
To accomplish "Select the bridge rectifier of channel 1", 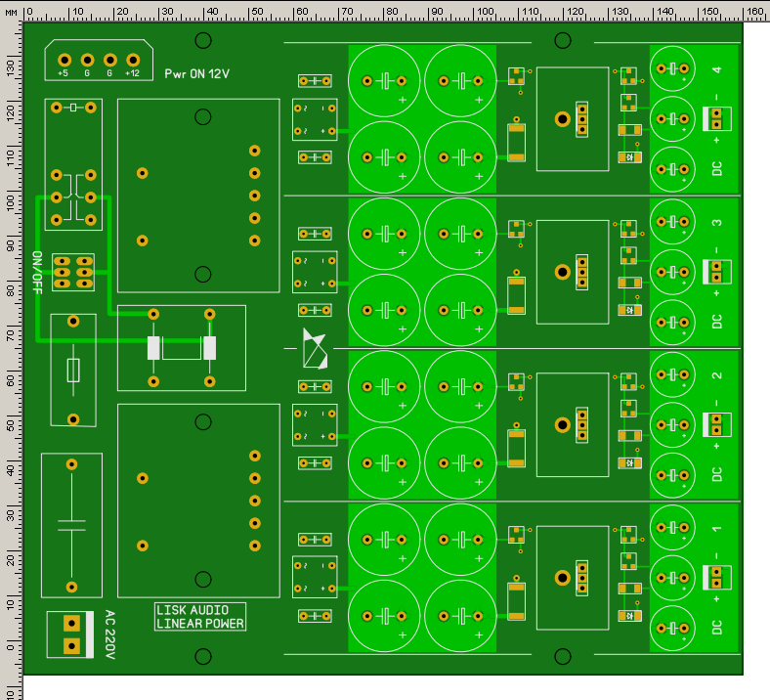I will tap(315, 577).
